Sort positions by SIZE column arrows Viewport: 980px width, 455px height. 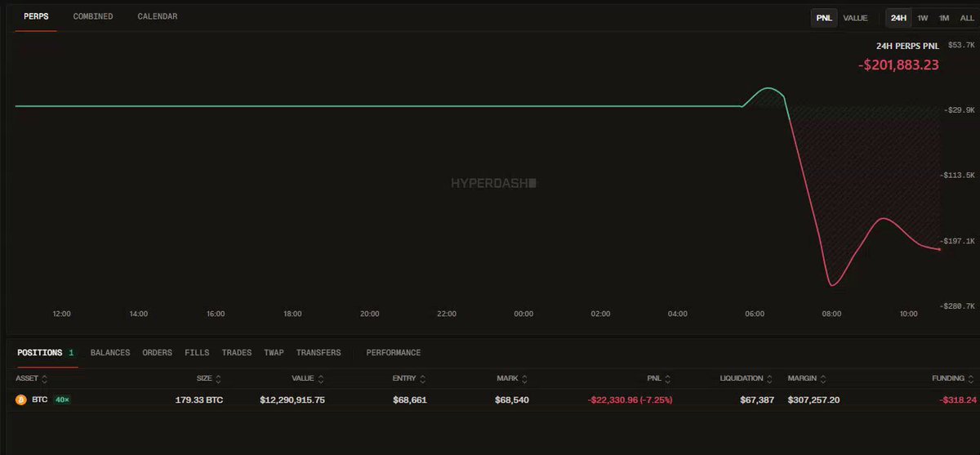point(218,379)
